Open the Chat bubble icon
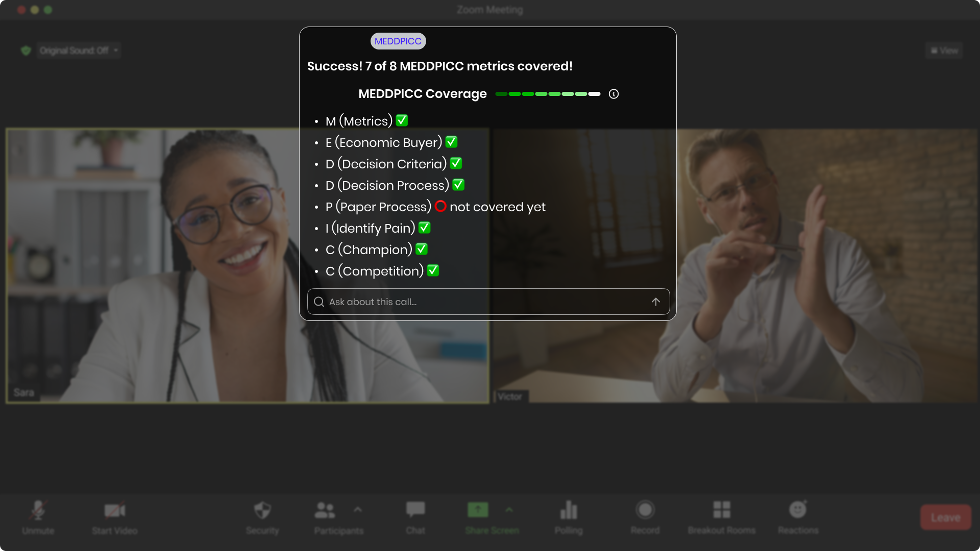Screen dimensions: 980x551 pyautogui.click(x=415, y=509)
